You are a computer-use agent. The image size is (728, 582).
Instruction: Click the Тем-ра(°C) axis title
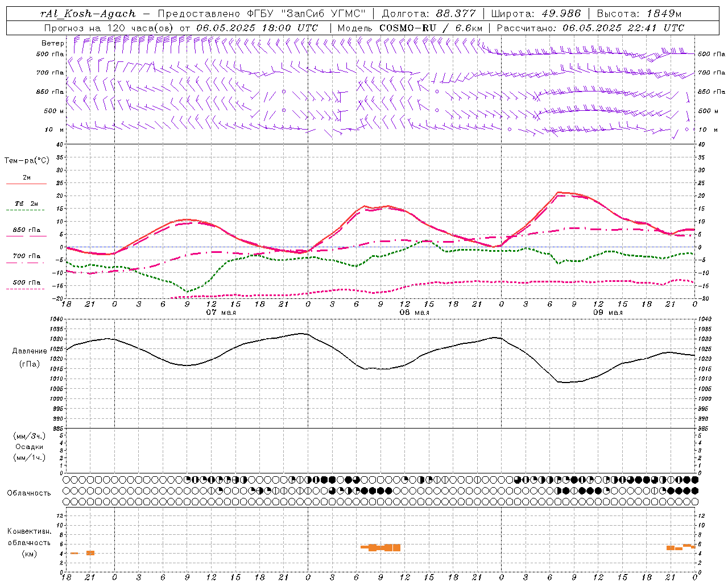tap(27, 161)
